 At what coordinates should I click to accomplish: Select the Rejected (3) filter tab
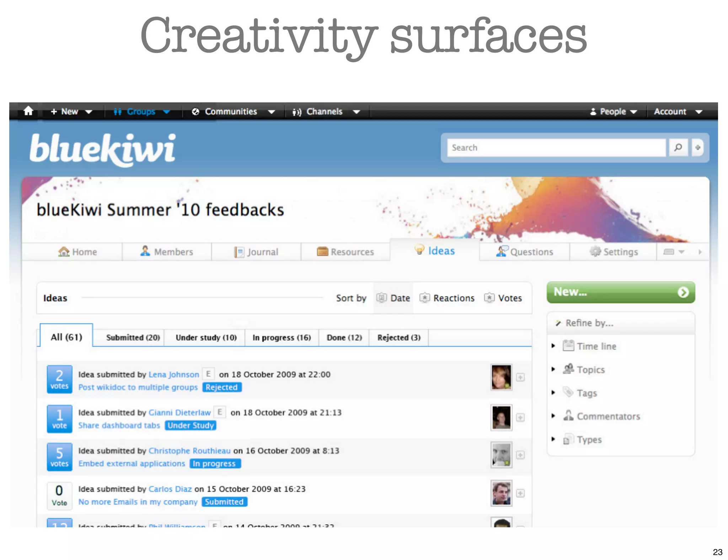[399, 337]
